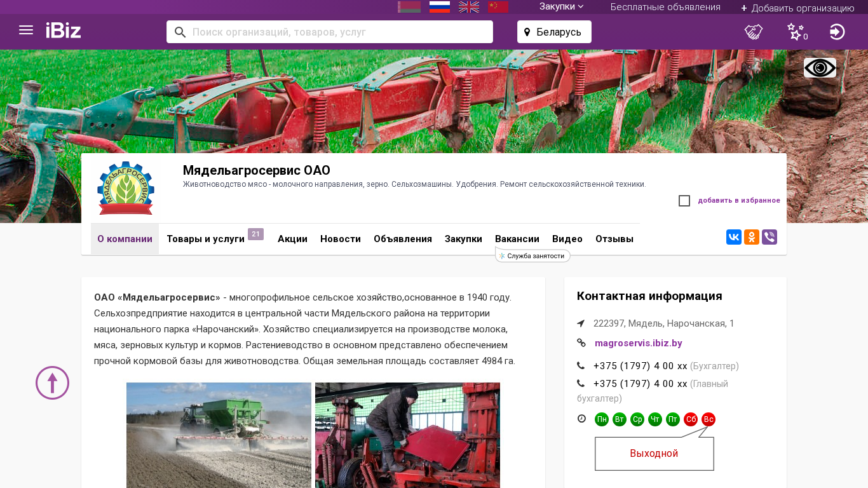Share the company on Odnoklassniki
Image resolution: width=868 pixels, height=488 pixels.
[752, 238]
